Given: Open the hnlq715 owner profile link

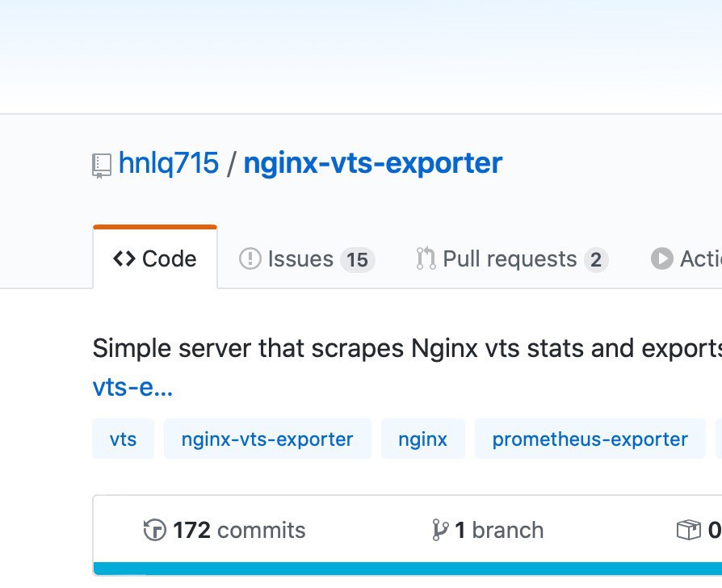Looking at the screenshot, I should click(x=169, y=163).
